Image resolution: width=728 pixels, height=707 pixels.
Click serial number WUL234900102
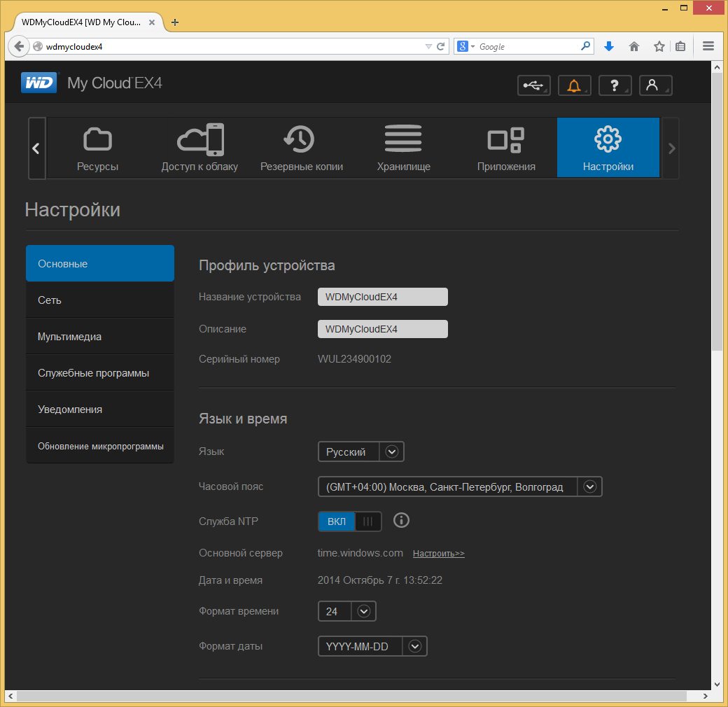point(354,359)
